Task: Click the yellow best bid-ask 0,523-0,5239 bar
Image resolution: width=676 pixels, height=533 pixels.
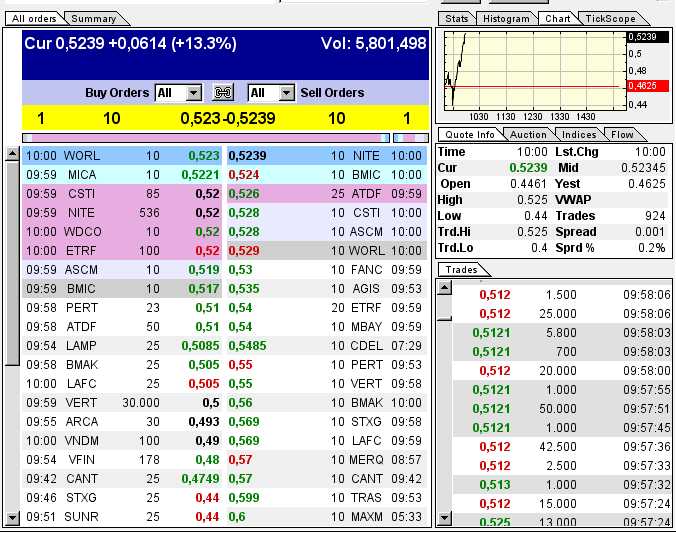Action: [225, 118]
